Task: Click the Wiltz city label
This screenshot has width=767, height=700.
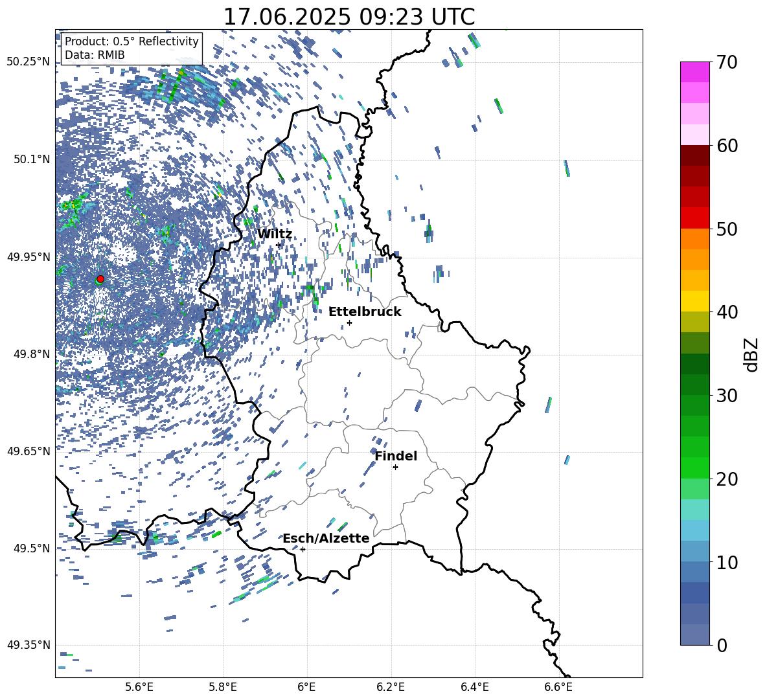Action: click(x=275, y=234)
